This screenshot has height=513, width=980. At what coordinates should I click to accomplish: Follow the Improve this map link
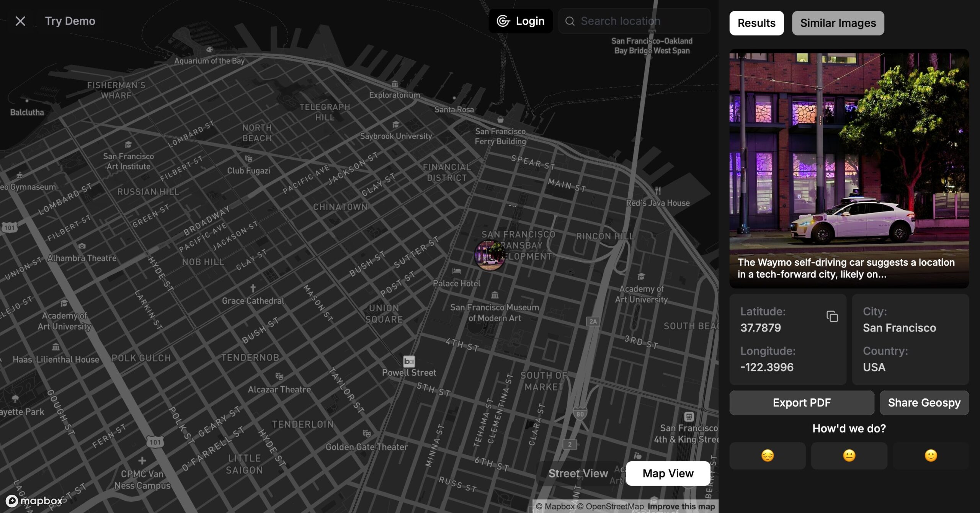(x=681, y=506)
